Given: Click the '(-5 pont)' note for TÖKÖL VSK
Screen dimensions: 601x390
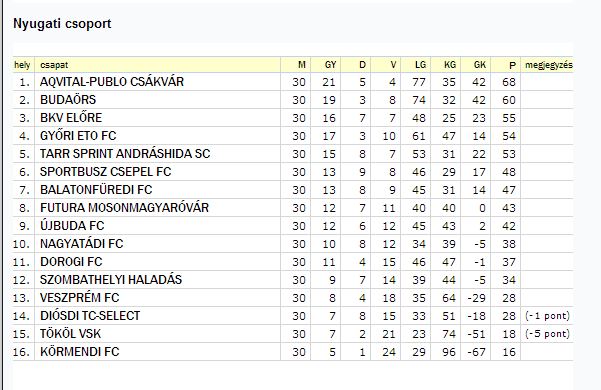Looking at the screenshot, I should point(547,334).
